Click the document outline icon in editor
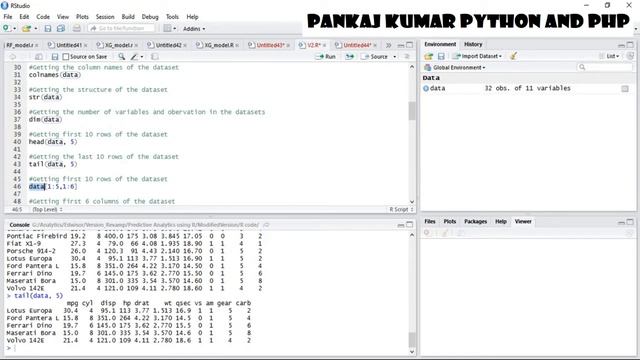Screen dimensions: 640x360 [407, 57]
